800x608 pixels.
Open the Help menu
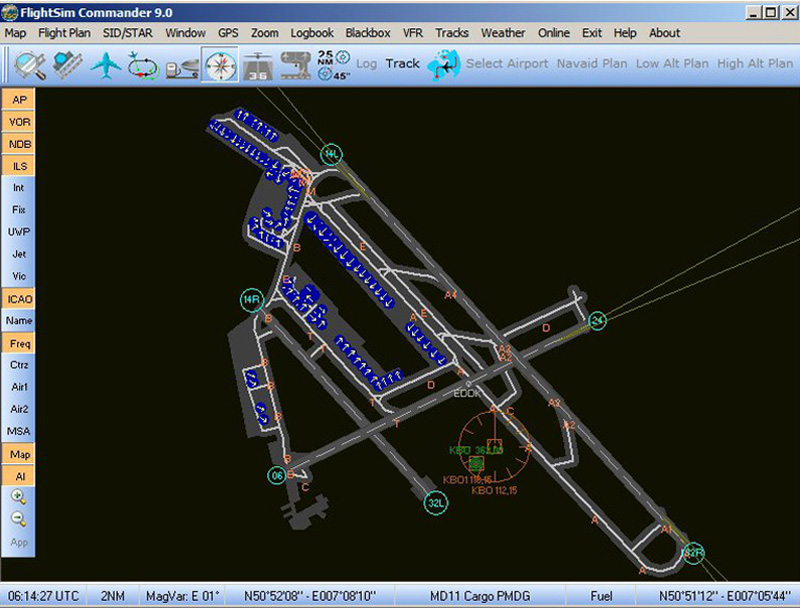click(x=625, y=33)
